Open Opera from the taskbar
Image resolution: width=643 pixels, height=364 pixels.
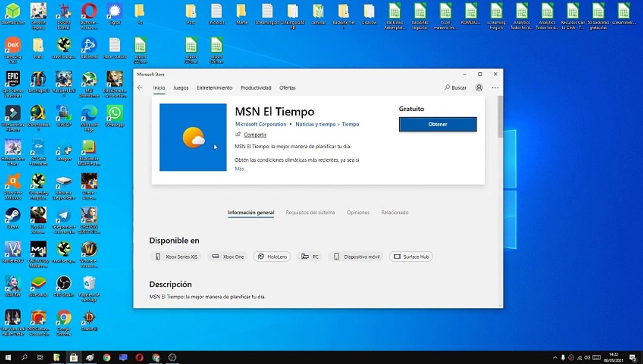tap(140, 357)
